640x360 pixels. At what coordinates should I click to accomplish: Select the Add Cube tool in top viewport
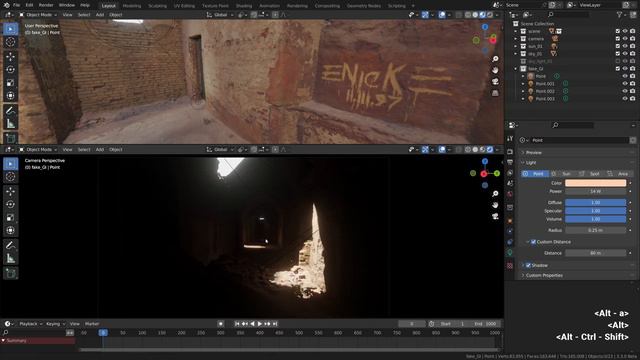click(11, 138)
